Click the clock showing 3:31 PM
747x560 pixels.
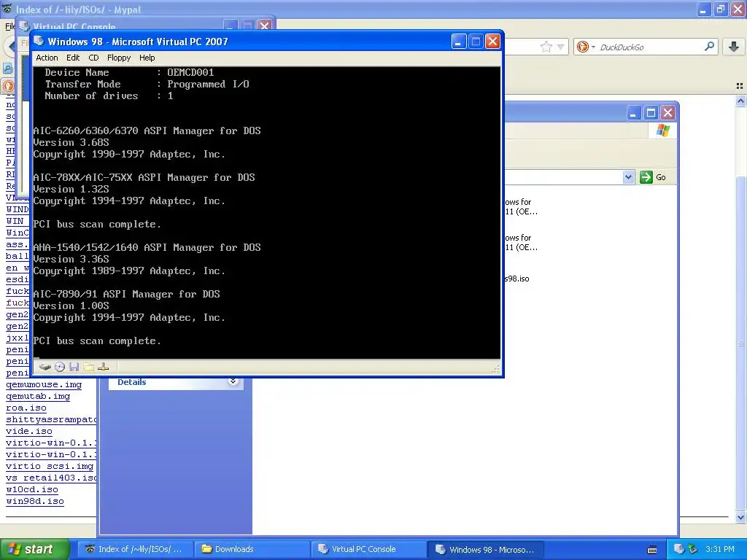tap(720, 549)
